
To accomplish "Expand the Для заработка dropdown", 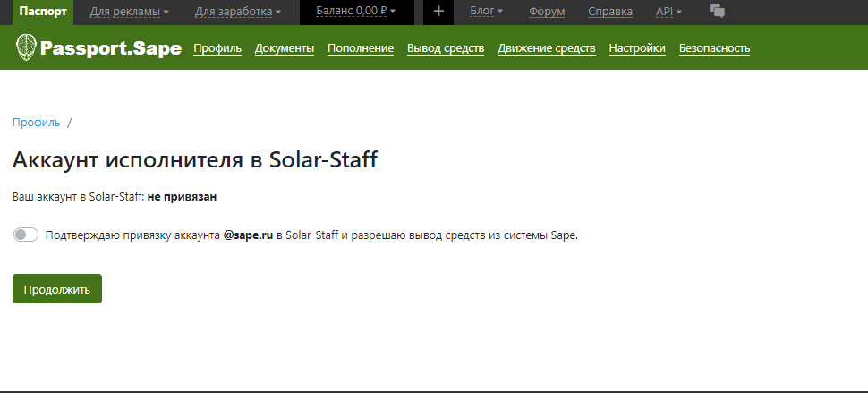I will coord(238,12).
